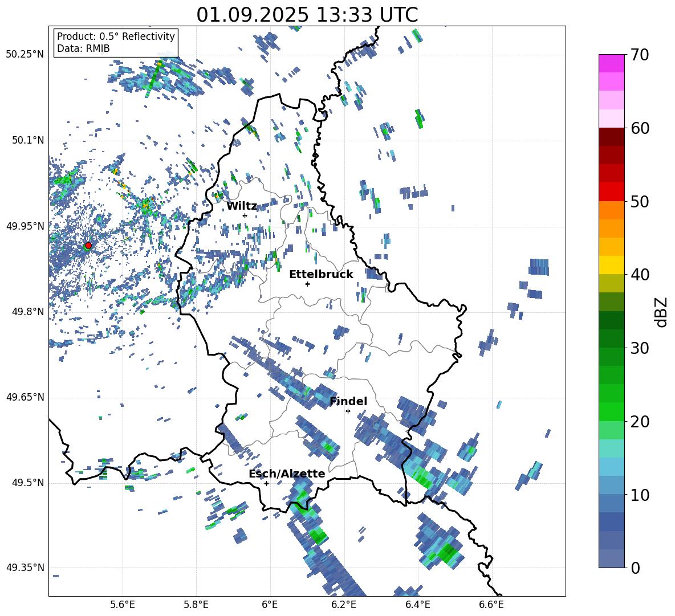Click the 49.35°N latitude label
This screenshot has height=616, width=675.
25,568
